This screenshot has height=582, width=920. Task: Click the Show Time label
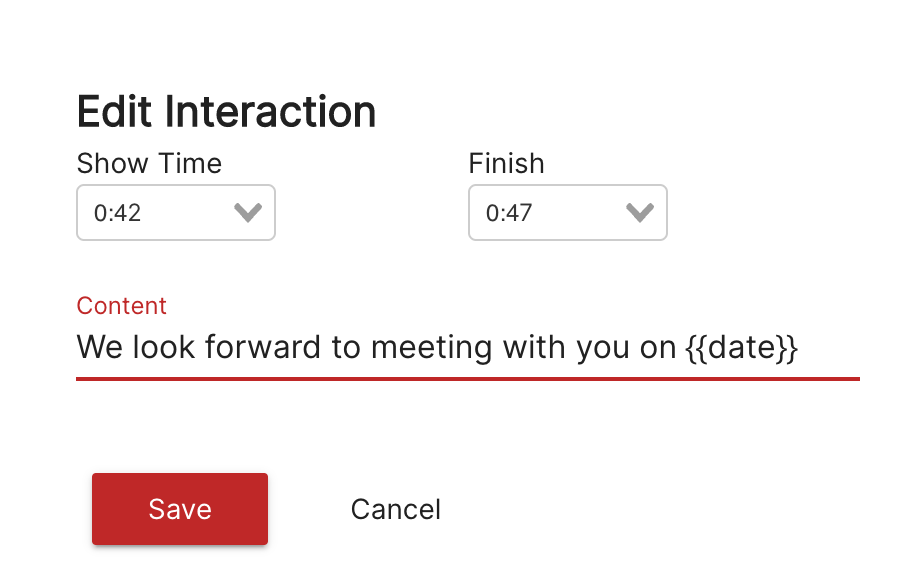149,163
